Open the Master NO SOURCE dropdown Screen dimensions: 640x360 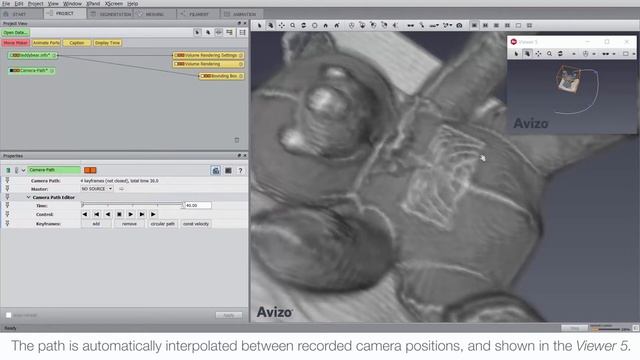click(x=97, y=189)
